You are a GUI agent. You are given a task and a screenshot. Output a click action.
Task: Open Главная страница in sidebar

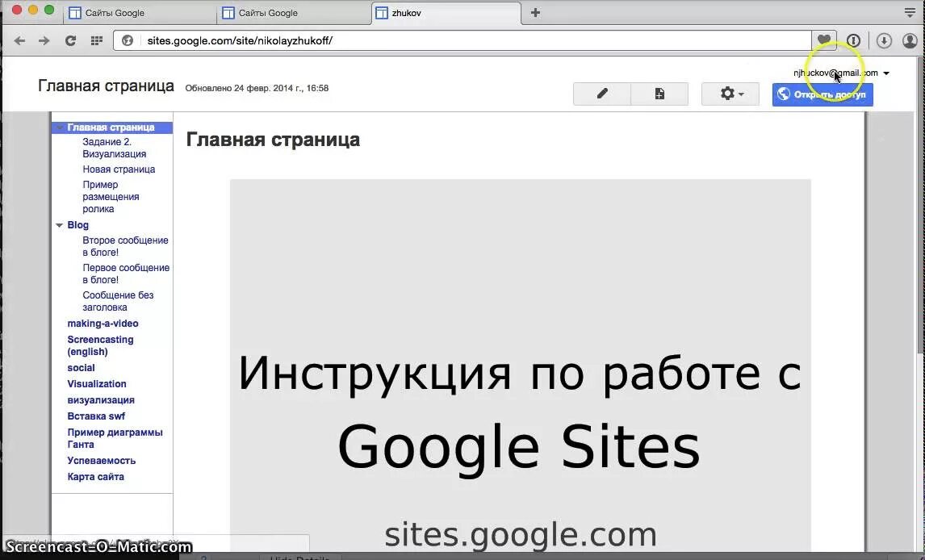[x=111, y=127]
